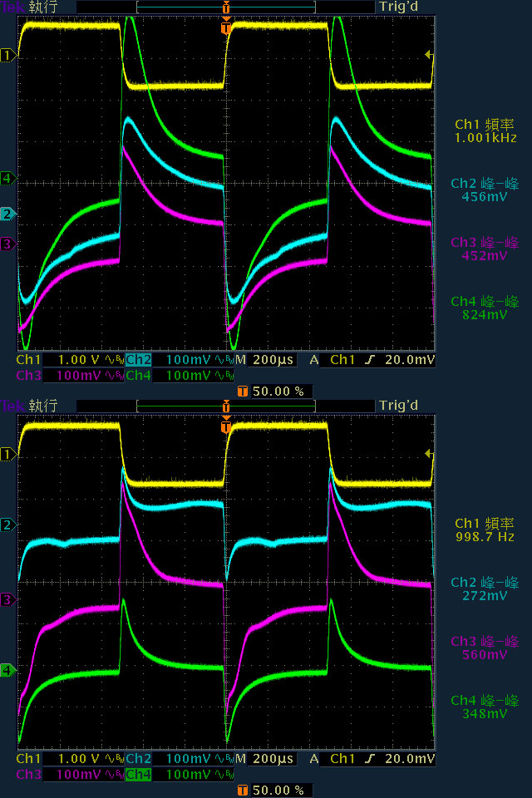Click the rising-edge trigger slope icon in lower capture

click(370, 759)
